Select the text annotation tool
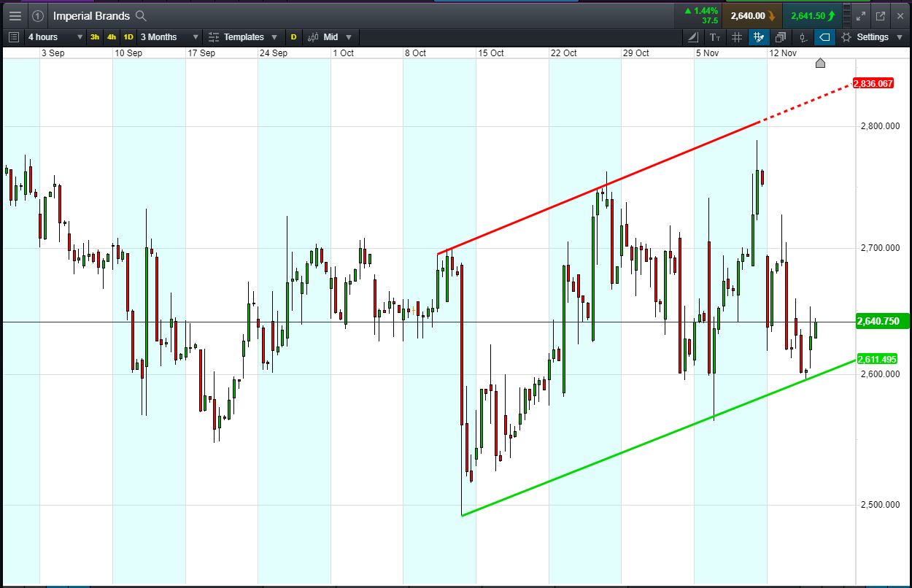 coord(714,36)
